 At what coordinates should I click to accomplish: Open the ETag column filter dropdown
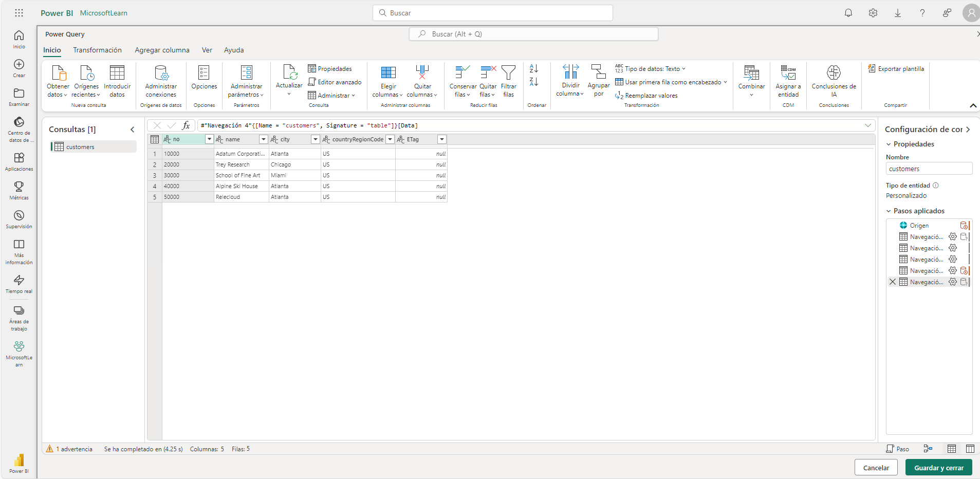(442, 139)
